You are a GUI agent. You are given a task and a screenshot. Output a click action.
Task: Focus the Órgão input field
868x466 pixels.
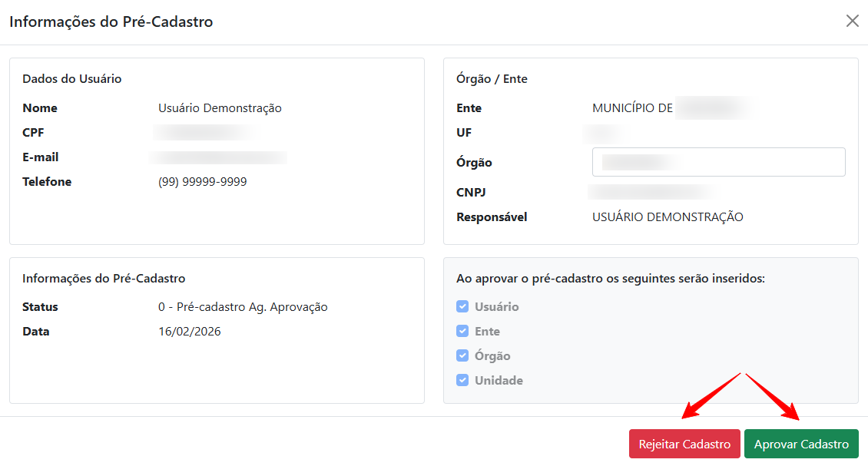[718, 162]
